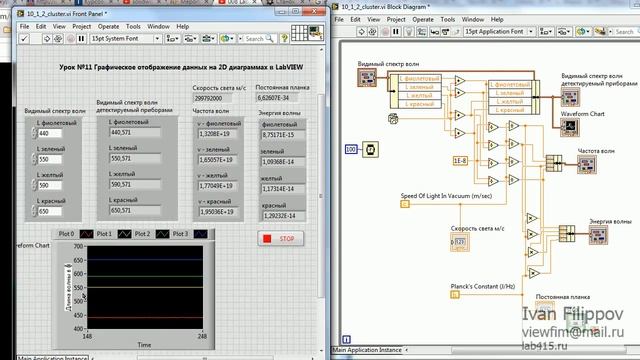This screenshot has height=360, width=640.
Task: Click Plot 0 red line swatch
Action: [86, 234]
